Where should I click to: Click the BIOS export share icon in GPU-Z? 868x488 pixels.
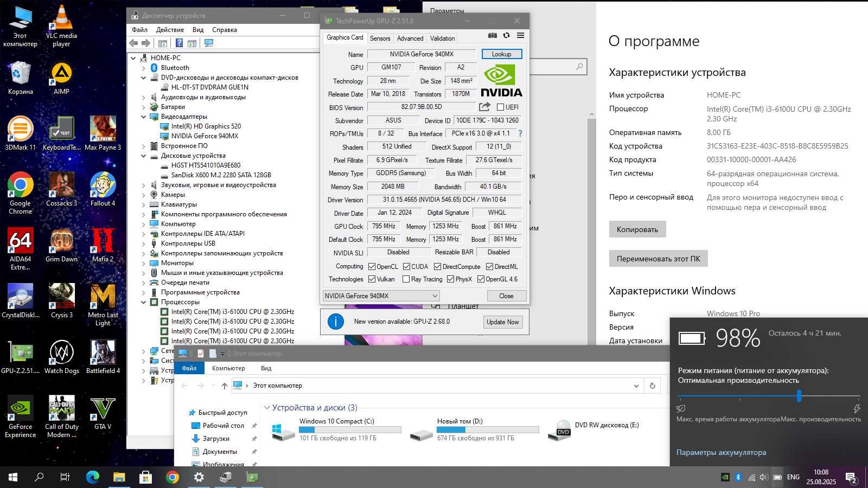pos(484,107)
